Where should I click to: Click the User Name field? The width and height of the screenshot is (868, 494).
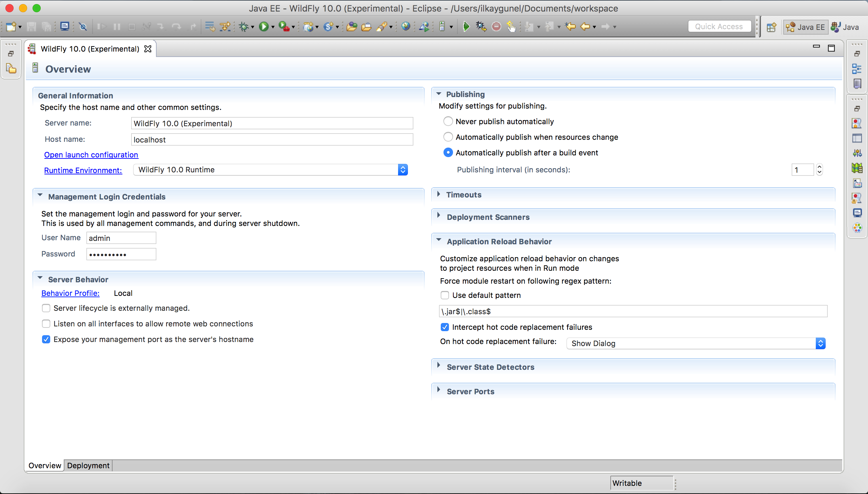121,238
